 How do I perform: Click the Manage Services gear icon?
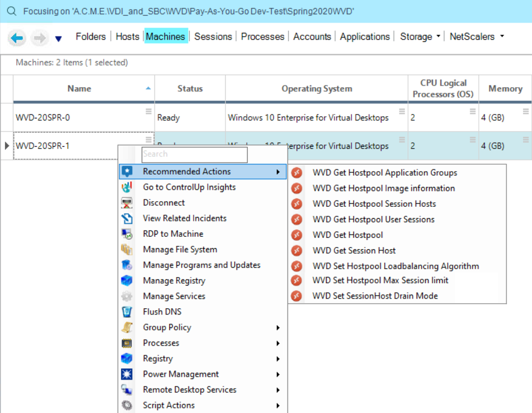click(127, 296)
